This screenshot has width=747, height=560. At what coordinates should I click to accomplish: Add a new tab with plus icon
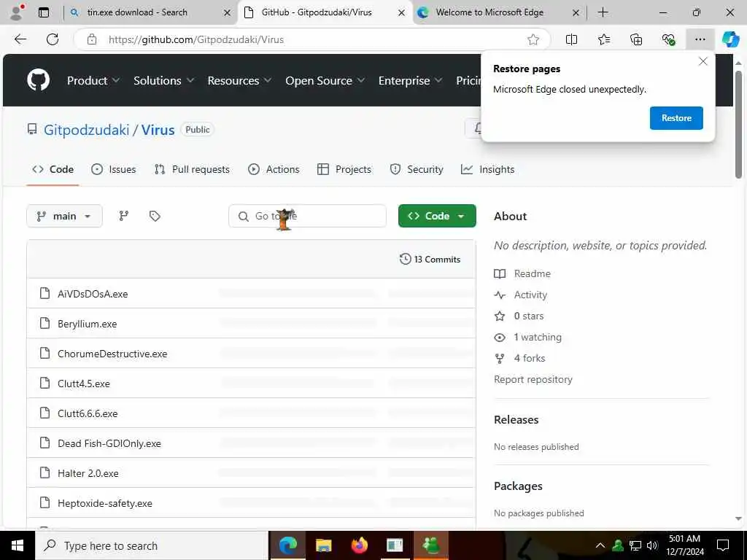pos(603,12)
